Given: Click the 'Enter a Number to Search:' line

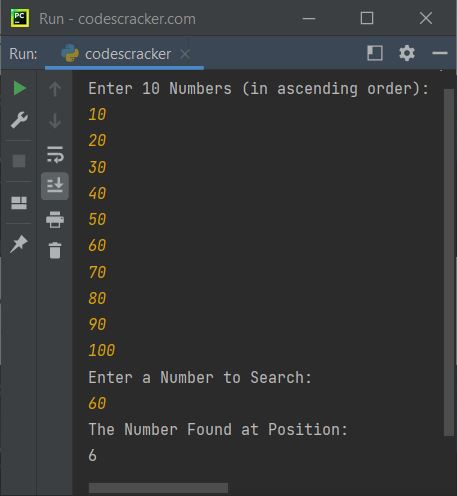Looking at the screenshot, I should coord(200,378).
